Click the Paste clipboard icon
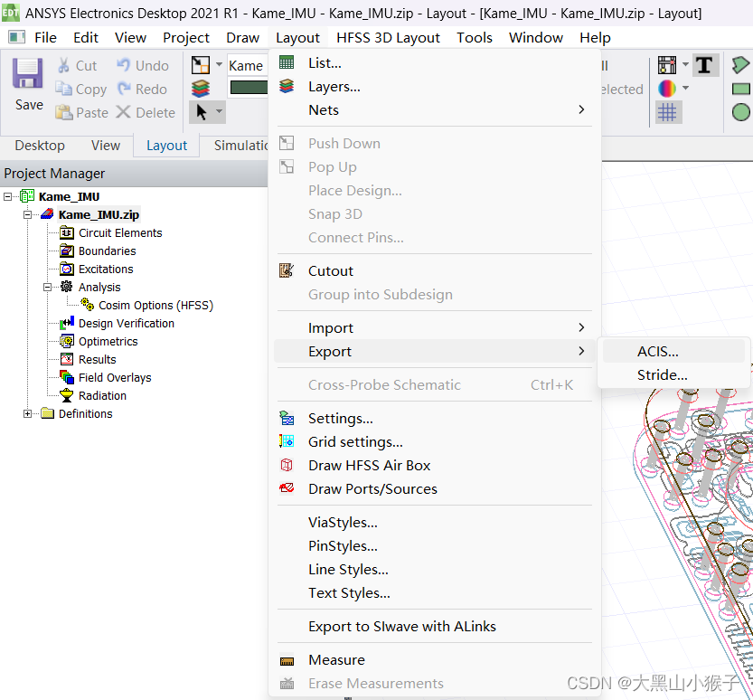Image resolution: width=753 pixels, height=700 pixels. [x=64, y=112]
